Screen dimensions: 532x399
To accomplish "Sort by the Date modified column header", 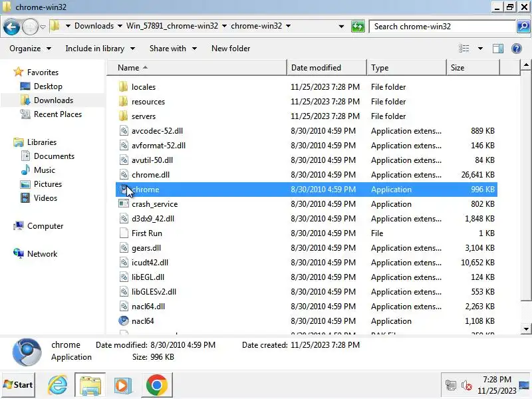I will (x=327, y=68).
